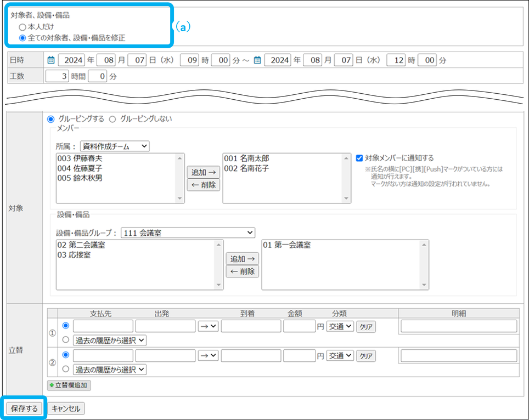Open the start date calendar picker icon
Viewport: 529px width, 420px height.
point(51,60)
